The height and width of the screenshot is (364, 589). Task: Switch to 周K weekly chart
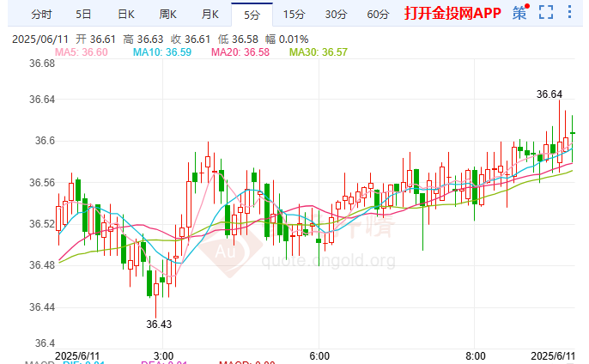tap(168, 15)
